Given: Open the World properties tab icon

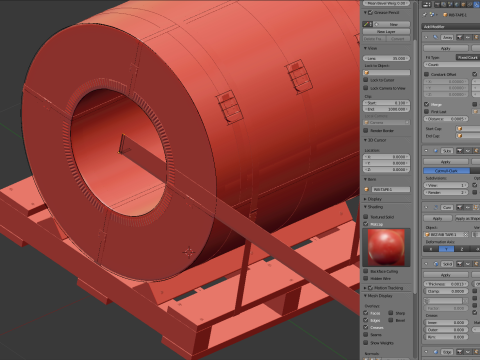Looking at the screenshot, I should (x=456, y=5).
